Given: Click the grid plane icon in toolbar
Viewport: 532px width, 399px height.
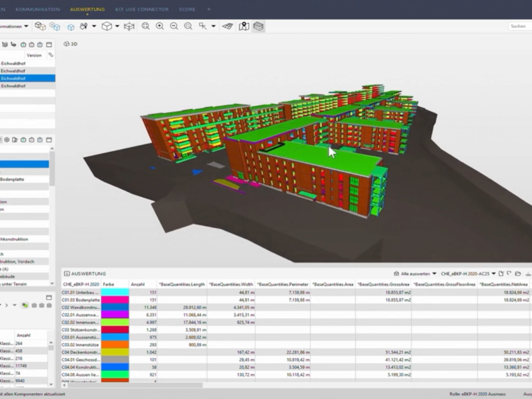Looking at the screenshot, I should (228, 26).
